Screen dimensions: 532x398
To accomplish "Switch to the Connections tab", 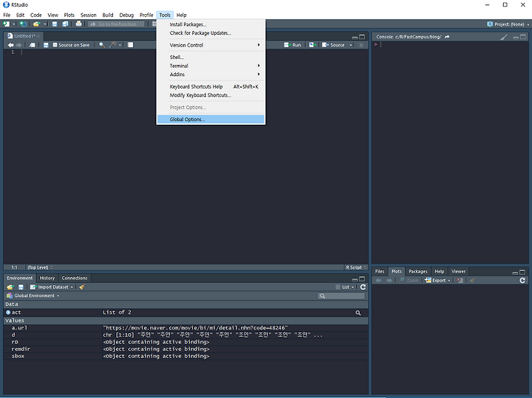I will click(x=75, y=278).
